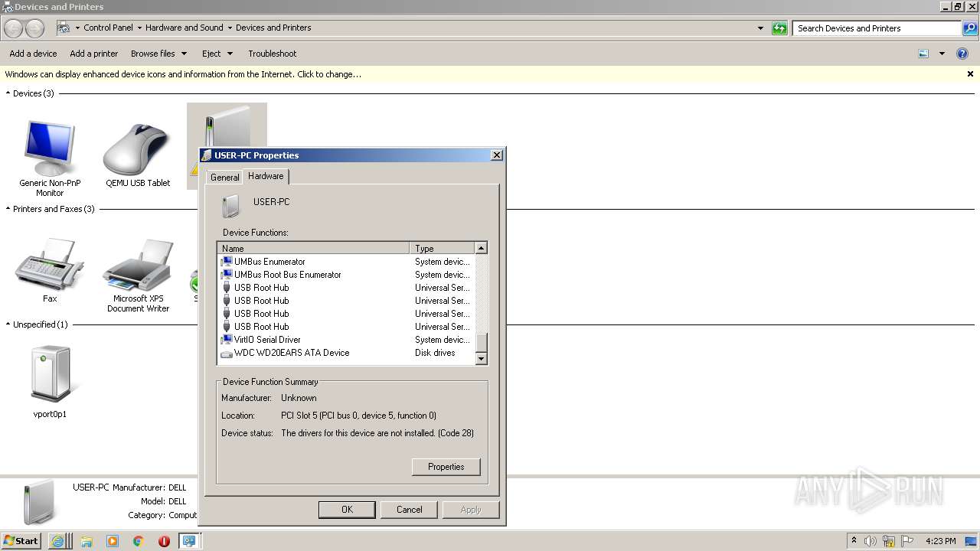Click the enhanced device icons information bar

coord(184,74)
